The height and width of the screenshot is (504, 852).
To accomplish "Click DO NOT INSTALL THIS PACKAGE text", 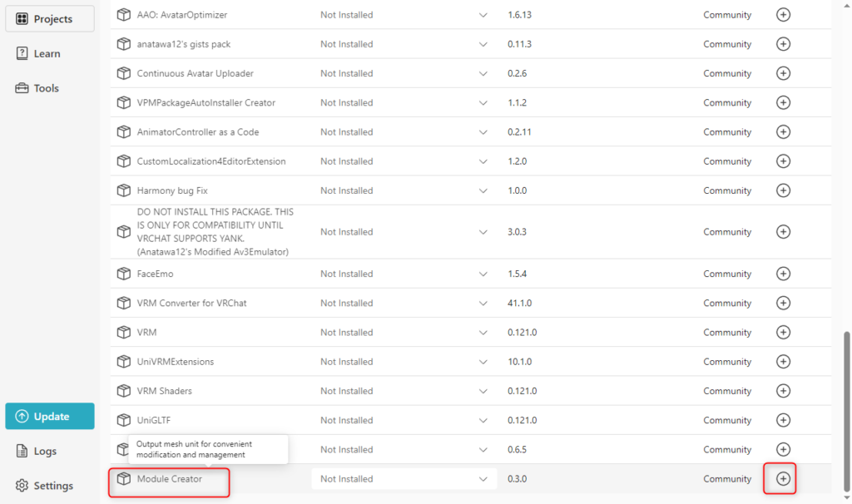I will [215, 232].
